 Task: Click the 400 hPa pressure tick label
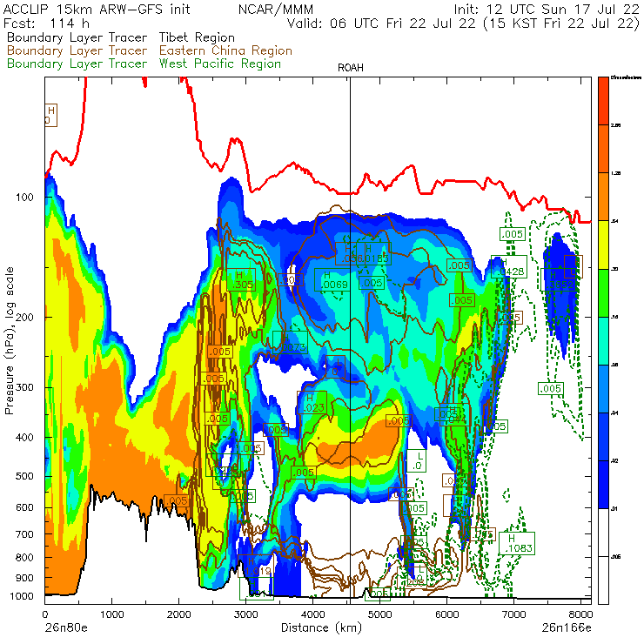click(24, 438)
